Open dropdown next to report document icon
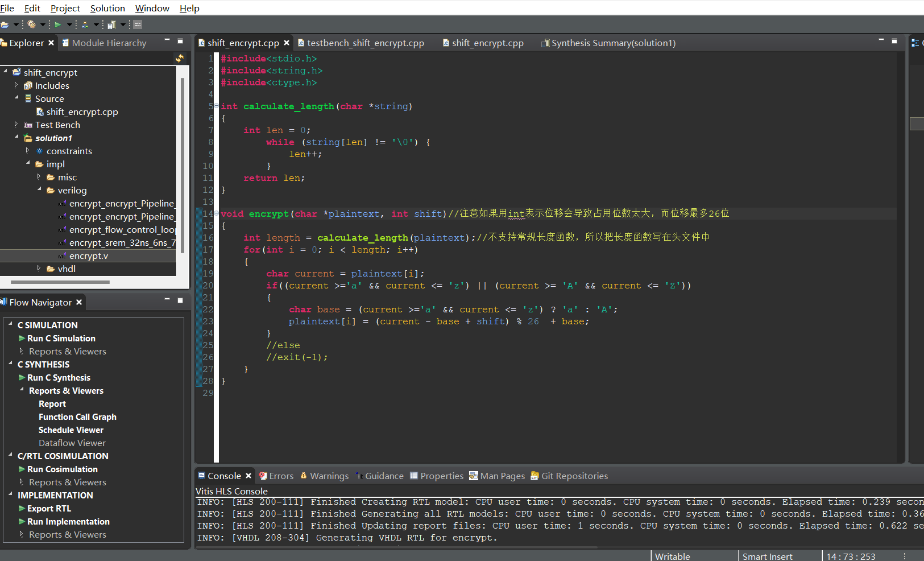This screenshot has height=561, width=924. (x=123, y=24)
